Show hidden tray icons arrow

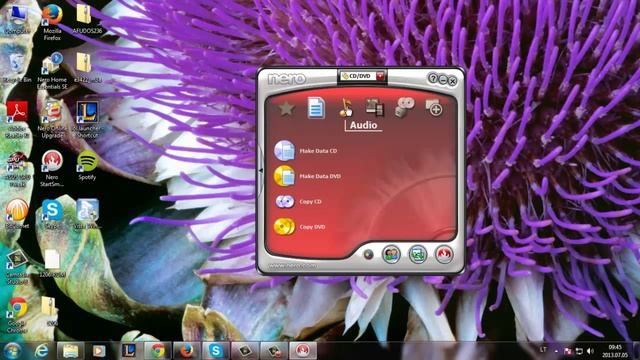(x=556, y=351)
